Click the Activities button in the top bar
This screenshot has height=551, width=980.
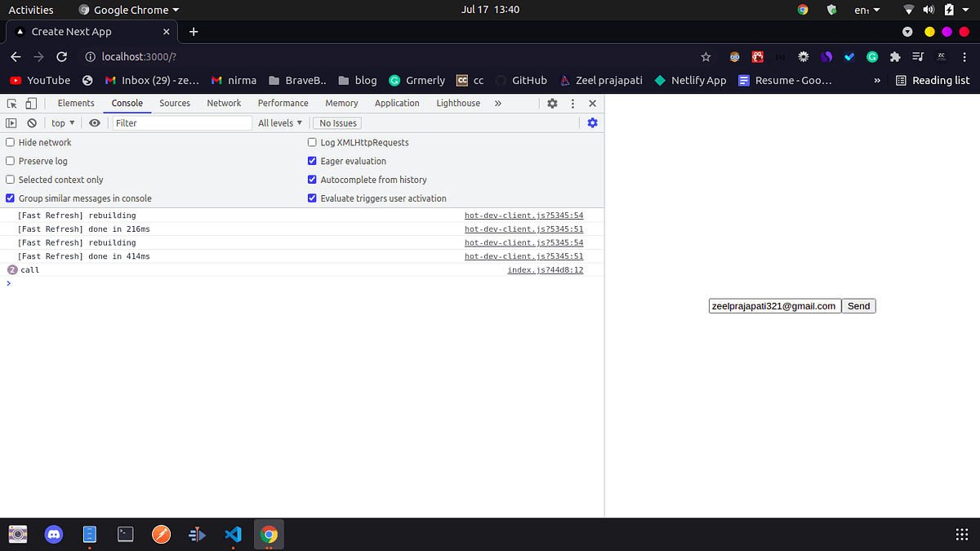(x=31, y=10)
